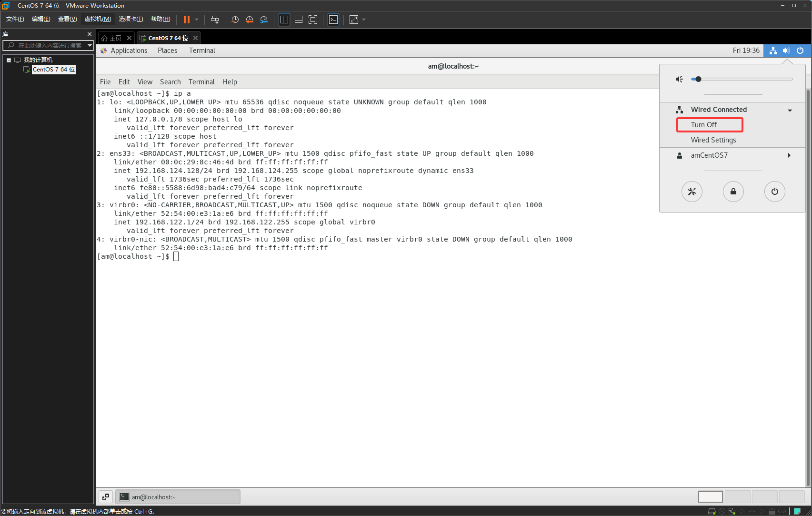The width and height of the screenshot is (812, 516).
Task: Open the terminal File menu
Action: pyautogui.click(x=105, y=82)
